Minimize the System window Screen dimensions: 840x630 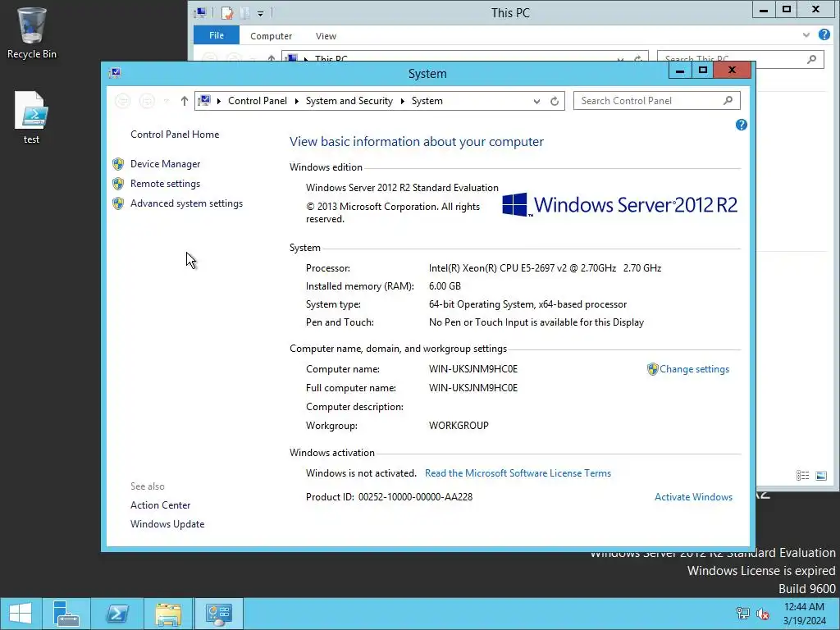(680, 71)
